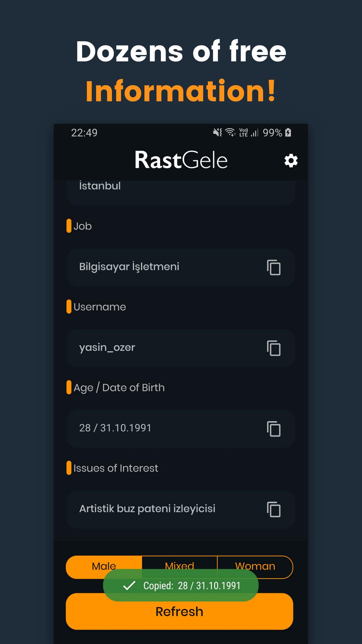Tap the RastGele app title
The image size is (362, 644).
(181, 160)
